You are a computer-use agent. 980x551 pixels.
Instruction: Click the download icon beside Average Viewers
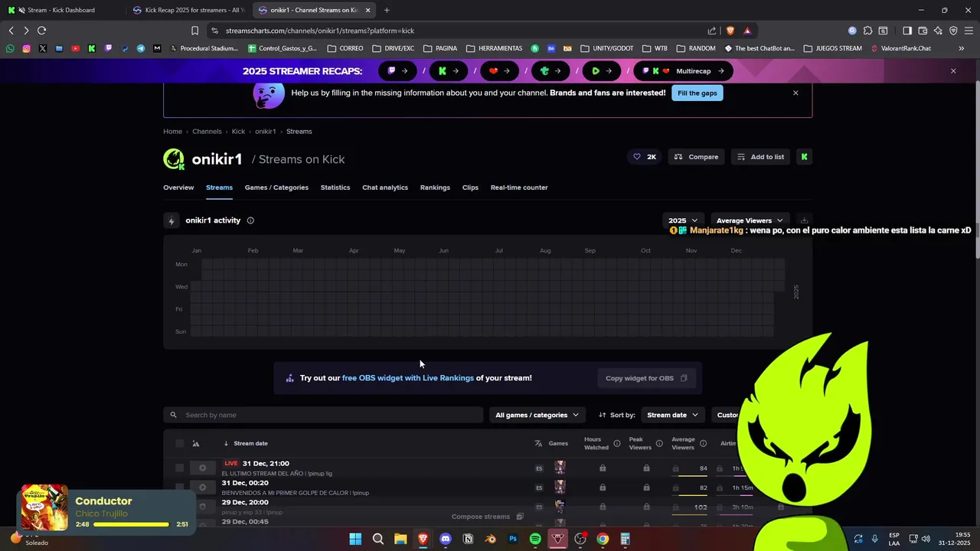[804, 220]
